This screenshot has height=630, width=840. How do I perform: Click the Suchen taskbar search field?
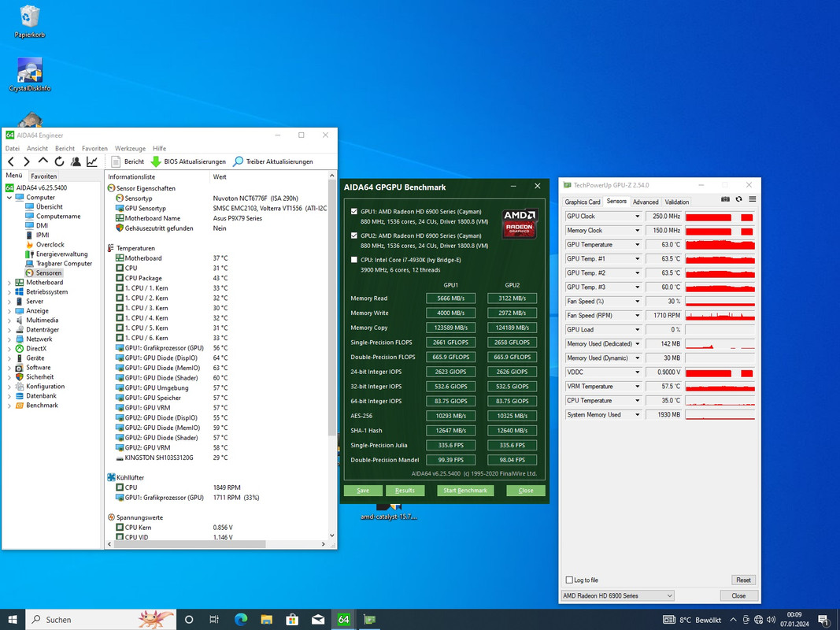(102, 619)
